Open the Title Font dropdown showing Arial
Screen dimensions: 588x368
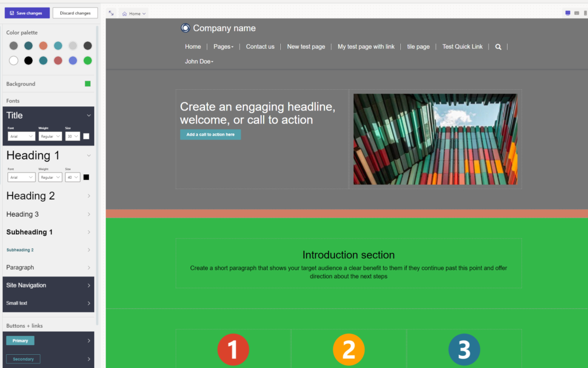point(21,136)
